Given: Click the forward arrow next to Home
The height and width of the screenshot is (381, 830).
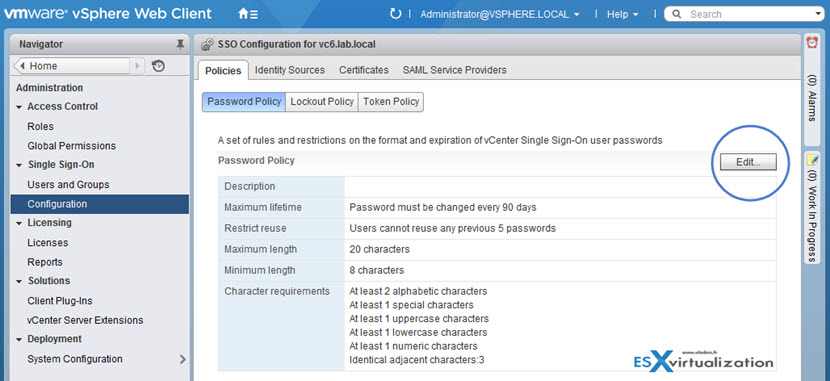Looking at the screenshot, I should [137, 66].
